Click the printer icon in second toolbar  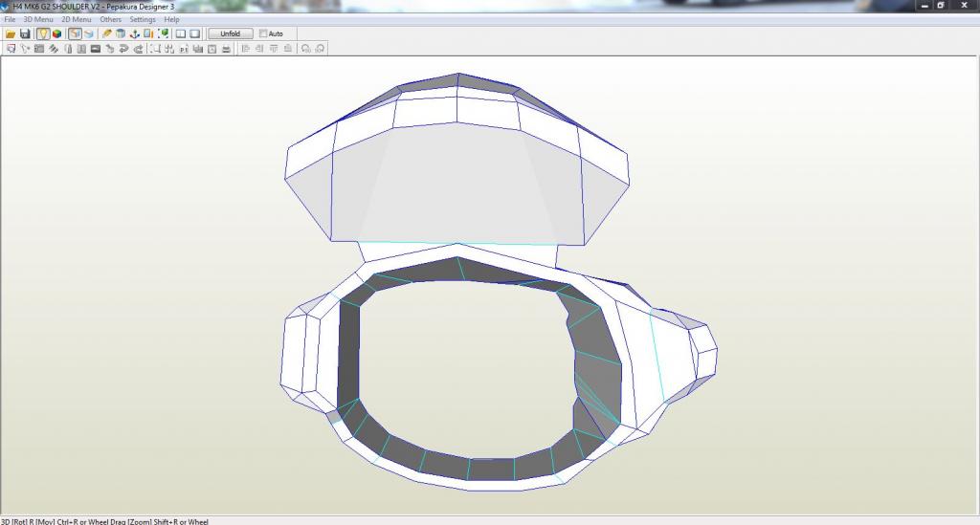(226, 49)
